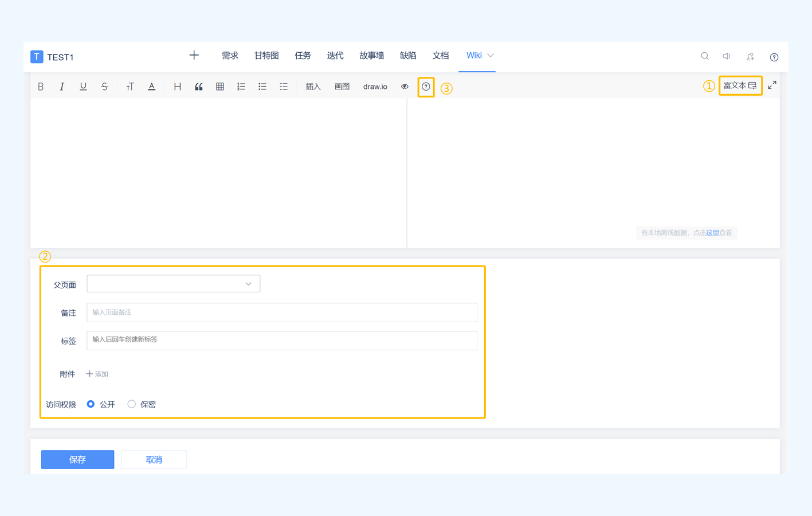Switch to 富文本 editor mode
The width and height of the screenshot is (812, 516).
(x=740, y=85)
